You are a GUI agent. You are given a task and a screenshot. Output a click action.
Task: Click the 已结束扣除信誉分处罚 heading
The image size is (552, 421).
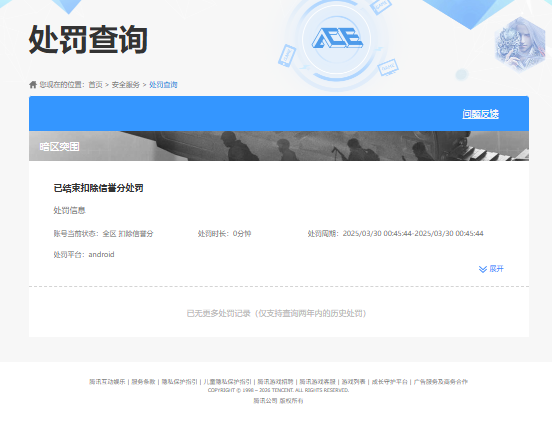98,188
